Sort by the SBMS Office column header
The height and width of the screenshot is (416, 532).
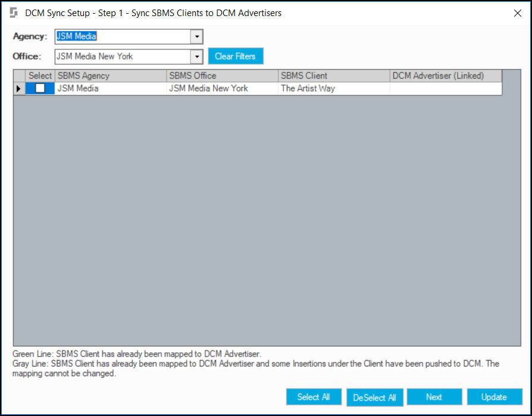click(222, 76)
